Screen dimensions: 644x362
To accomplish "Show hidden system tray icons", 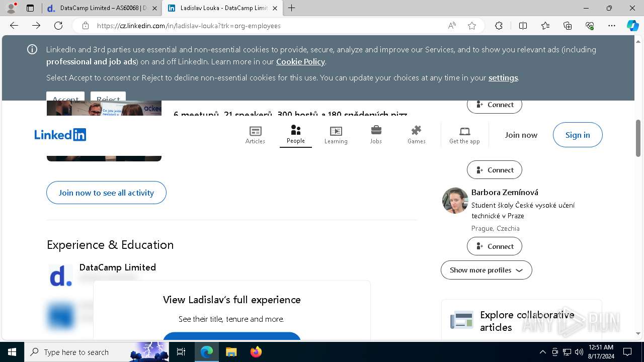I will [542, 352].
